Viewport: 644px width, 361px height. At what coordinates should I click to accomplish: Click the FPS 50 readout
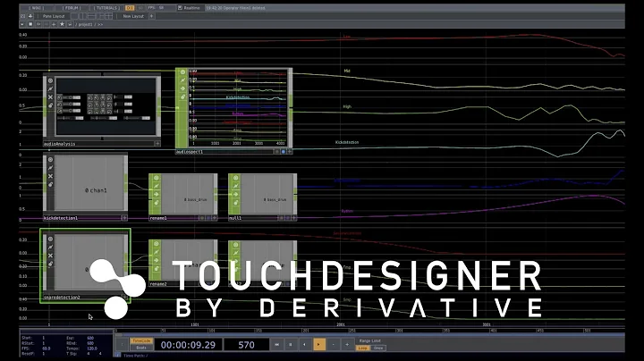tap(156, 8)
